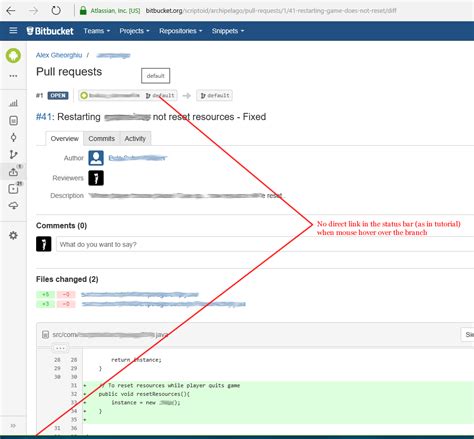Click the browser forward arrow
Viewport: 474px width, 439px height.
point(33,11)
